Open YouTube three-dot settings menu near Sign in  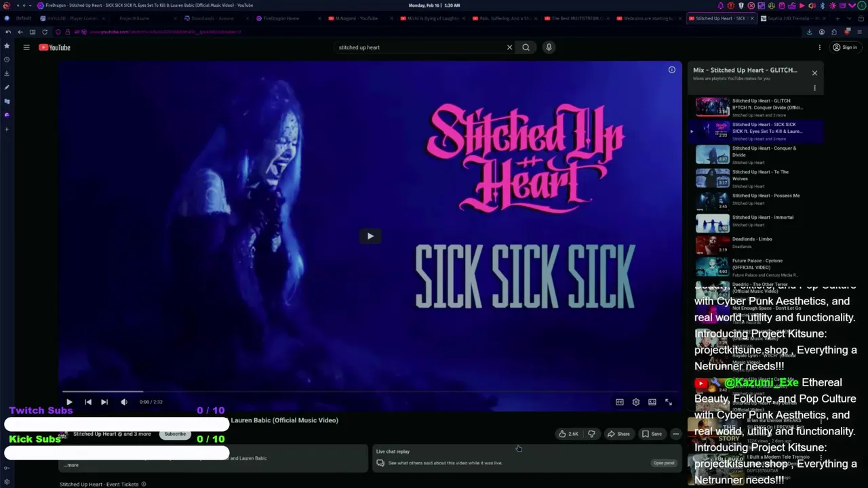coord(819,47)
